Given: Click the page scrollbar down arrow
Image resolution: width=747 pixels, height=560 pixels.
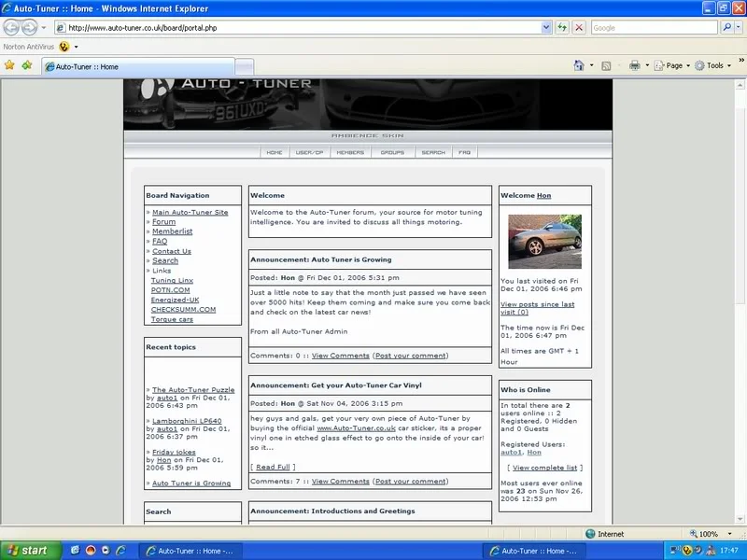Looking at the screenshot, I should pos(740,519).
